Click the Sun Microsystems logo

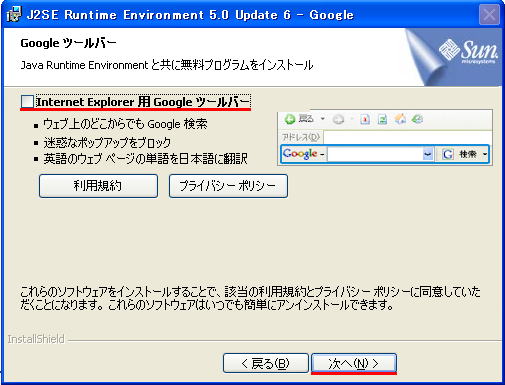(x=468, y=52)
